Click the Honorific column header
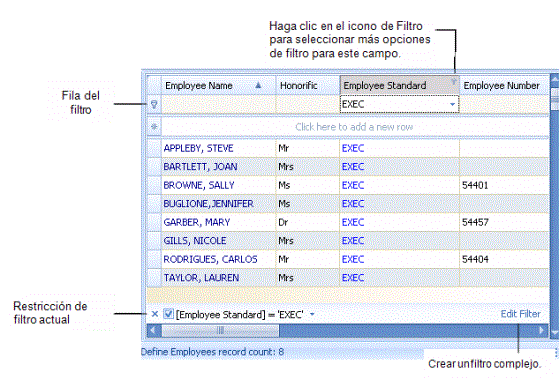 pos(308,86)
